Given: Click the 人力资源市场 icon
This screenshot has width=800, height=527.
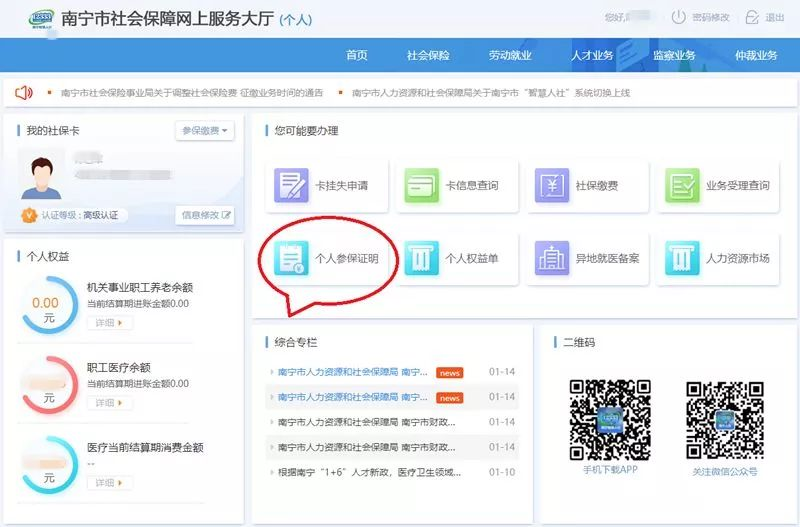Looking at the screenshot, I should pos(682,258).
